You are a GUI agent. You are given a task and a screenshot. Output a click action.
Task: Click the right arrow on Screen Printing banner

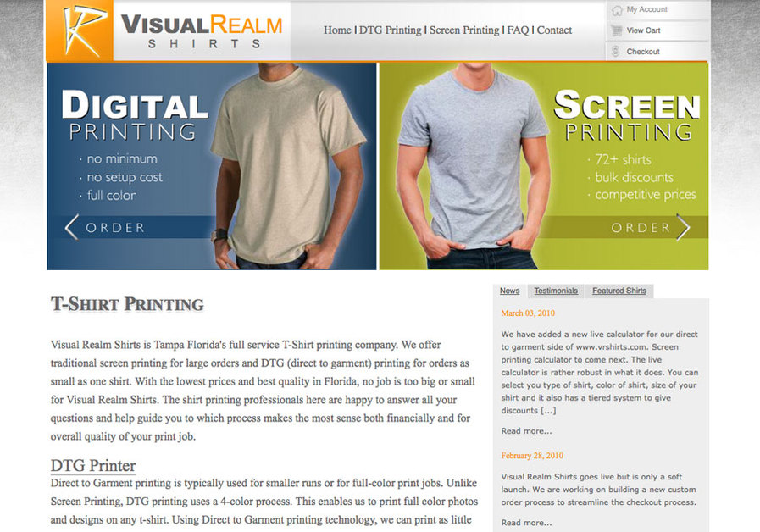click(683, 227)
